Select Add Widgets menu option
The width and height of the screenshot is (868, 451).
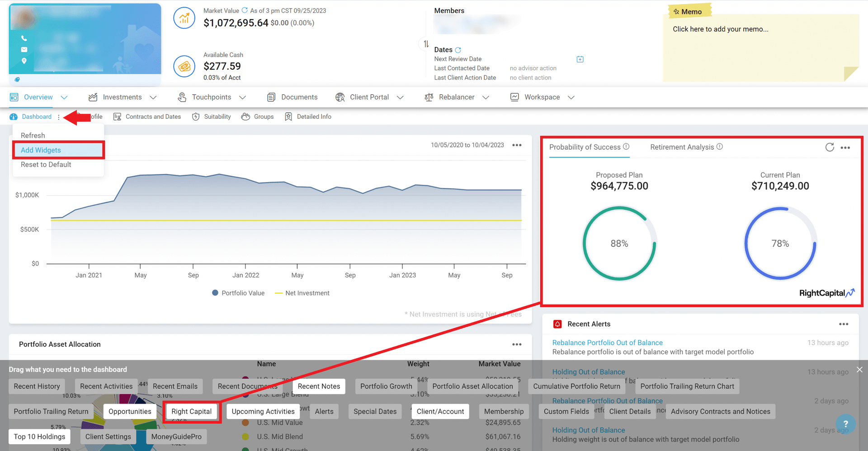tap(41, 150)
